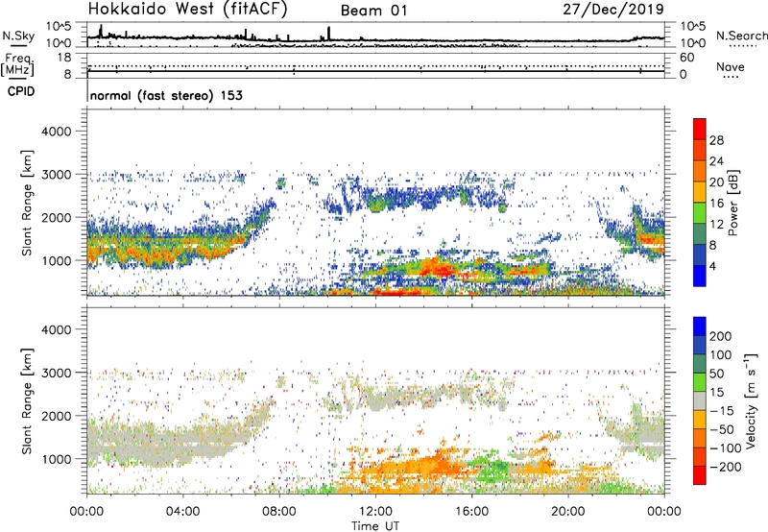Click the "Time UT" axis label
Screen dimensions: 768x532
pyautogui.click(x=375, y=525)
